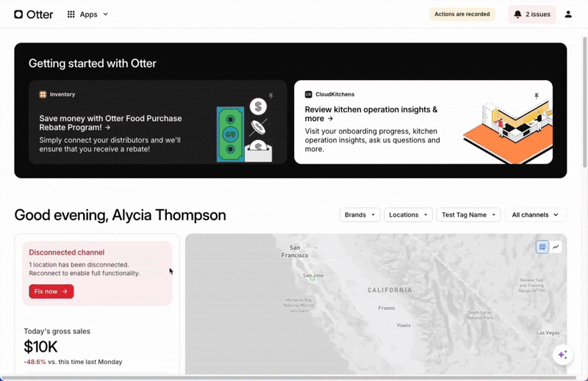Click the CloudKitchens app icon
The height and width of the screenshot is (381, 588).
pos(308,95)
